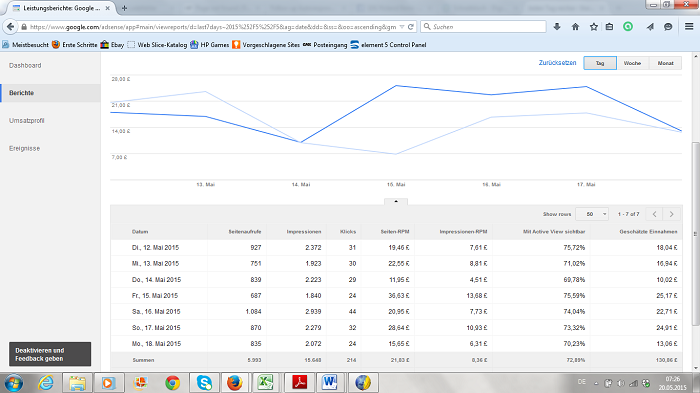Viewport: 700px width, 393px height.
Task: Launch Internet Explorer from the taskbar
Action: [x=46, y=383]
